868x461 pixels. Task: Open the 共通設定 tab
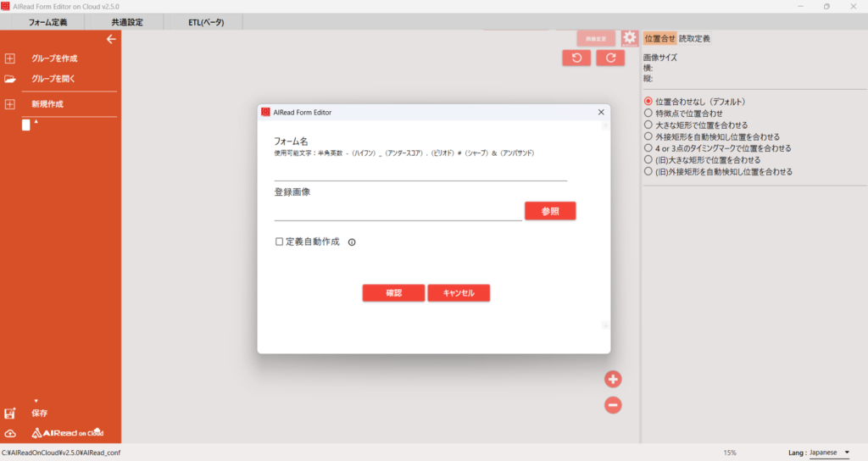coord(127,22)
